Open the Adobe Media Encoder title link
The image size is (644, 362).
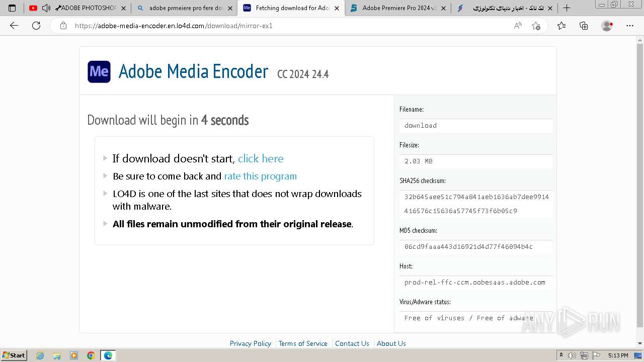pyautogui.click(x=193, y=71)
